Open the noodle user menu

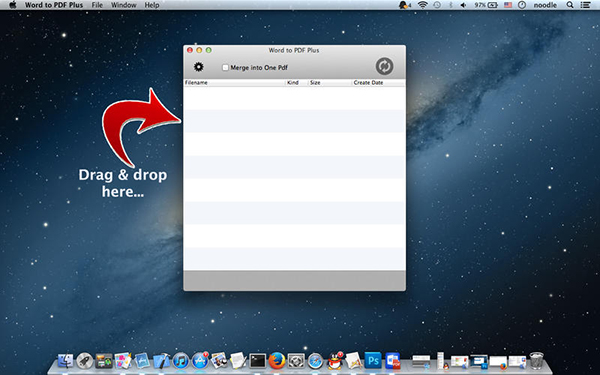tap(545, 5)
